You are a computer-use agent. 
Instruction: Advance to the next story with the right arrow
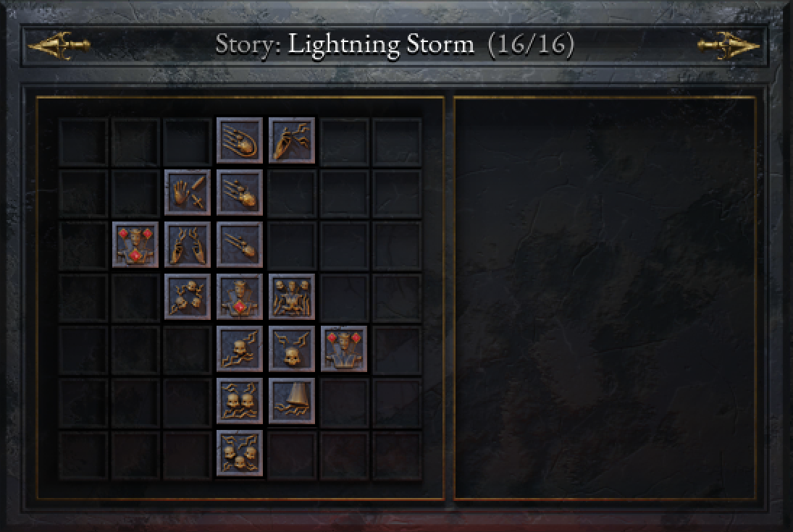pos(729,46)
